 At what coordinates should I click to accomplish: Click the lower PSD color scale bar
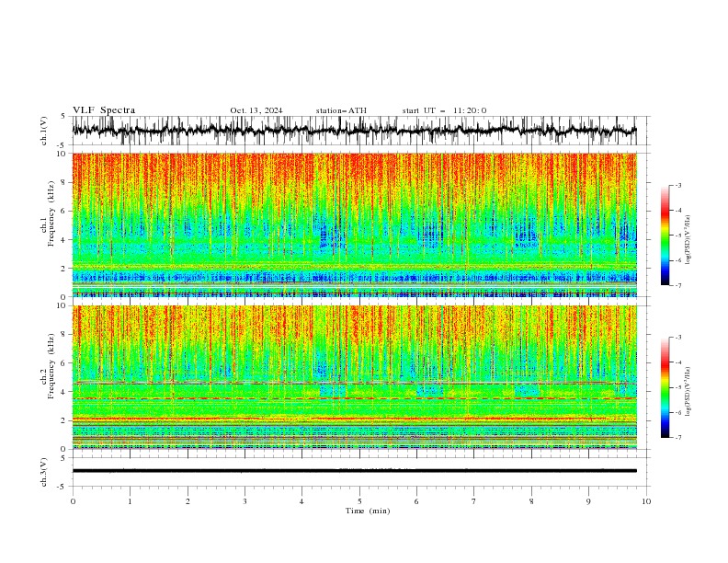tap(665, 387)
